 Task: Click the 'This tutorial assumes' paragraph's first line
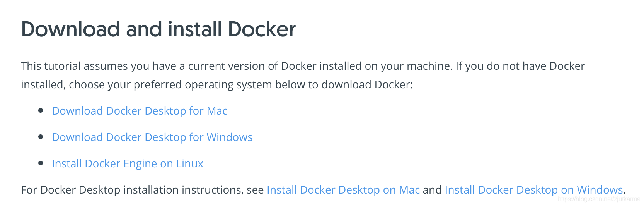coord(303,66)
